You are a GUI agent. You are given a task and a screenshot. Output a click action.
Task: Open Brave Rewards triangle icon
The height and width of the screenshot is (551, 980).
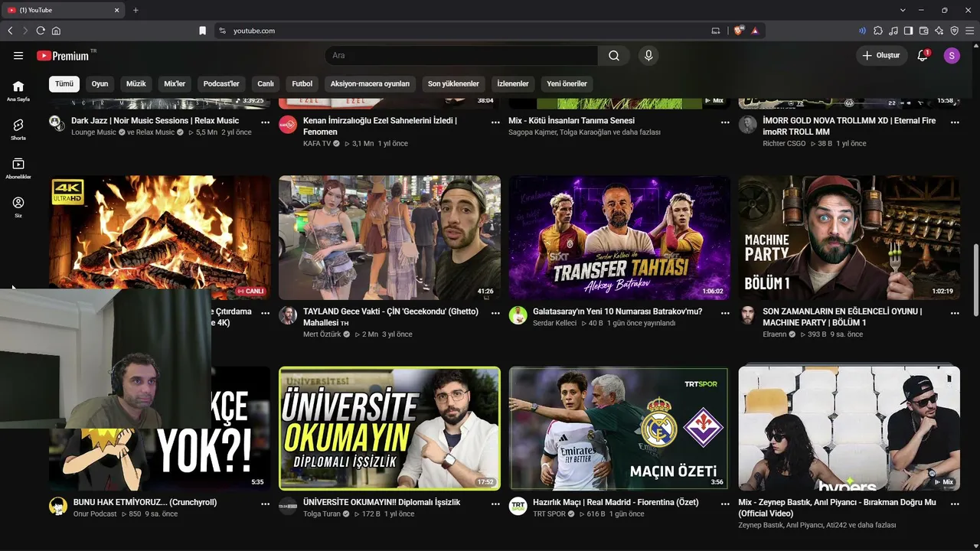tap(755, 31)
